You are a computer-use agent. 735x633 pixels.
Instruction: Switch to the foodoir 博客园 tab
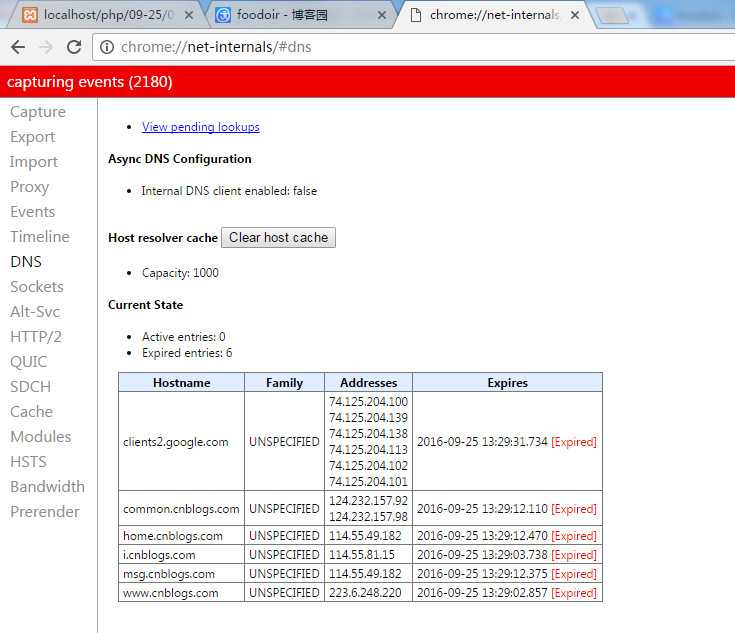[x=300, y=15]
